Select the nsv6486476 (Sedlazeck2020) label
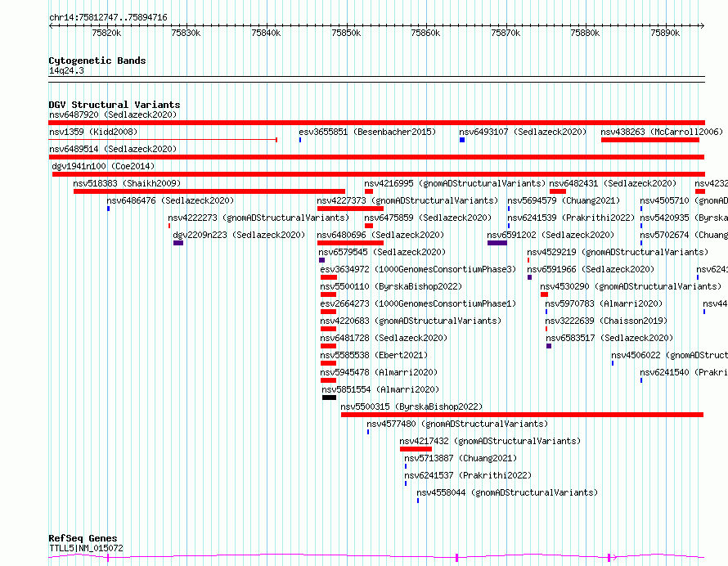This screenshot has width=728, height=566. click(x=170, y=200)
